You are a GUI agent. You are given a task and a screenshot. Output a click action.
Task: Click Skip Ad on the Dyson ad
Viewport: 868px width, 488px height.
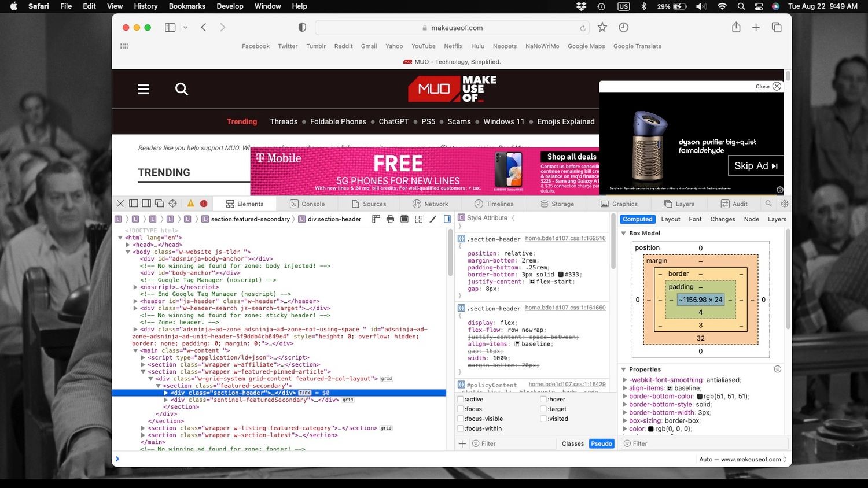point(756,166)
